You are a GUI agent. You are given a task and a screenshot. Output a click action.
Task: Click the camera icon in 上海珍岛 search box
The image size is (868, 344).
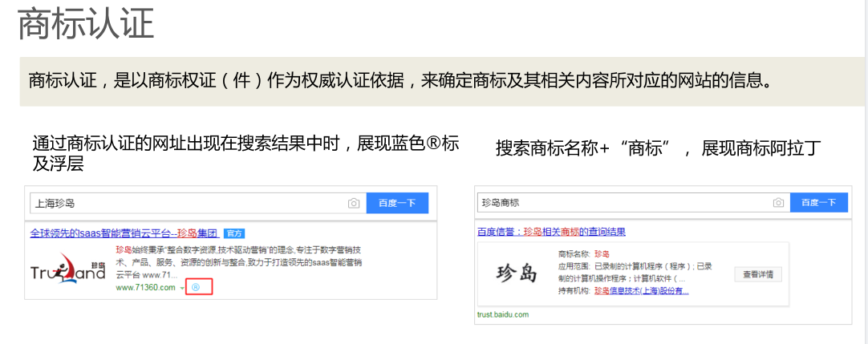354,204
